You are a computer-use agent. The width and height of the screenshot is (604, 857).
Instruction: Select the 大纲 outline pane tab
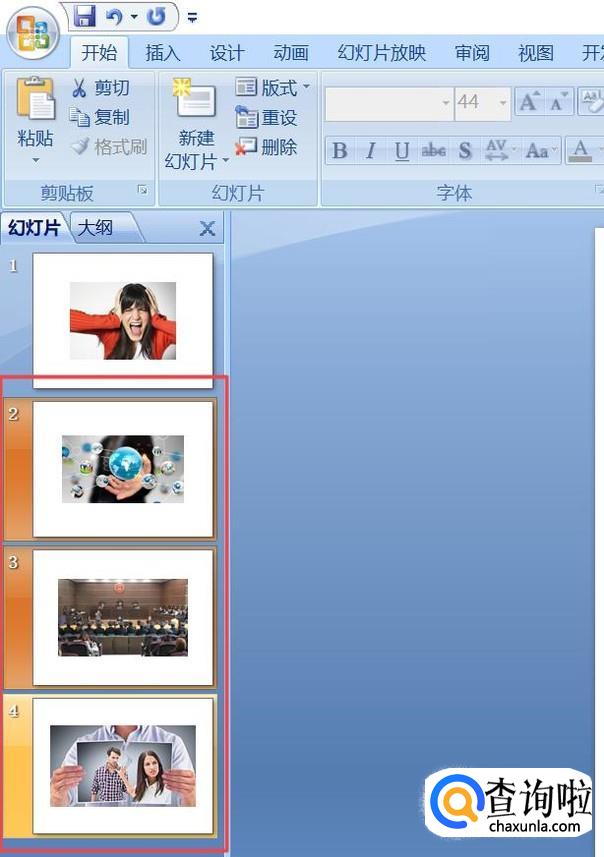(96, 227)
